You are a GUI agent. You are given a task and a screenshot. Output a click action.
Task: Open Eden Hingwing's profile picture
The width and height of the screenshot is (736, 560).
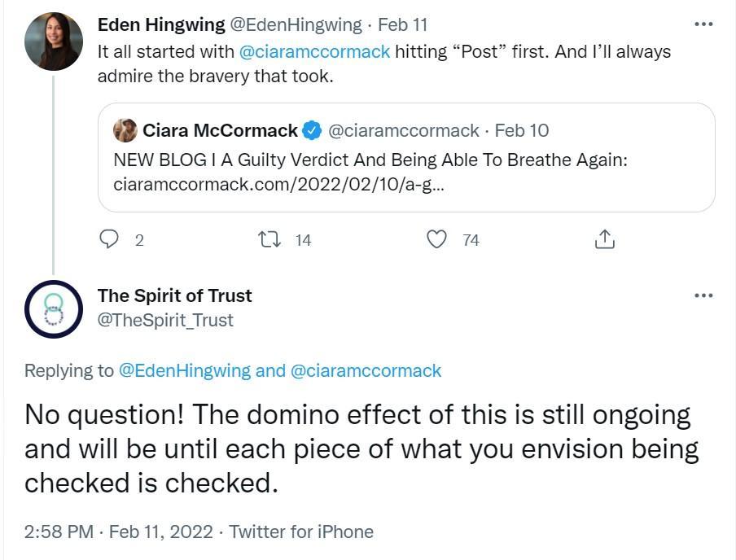pos(53,41)
